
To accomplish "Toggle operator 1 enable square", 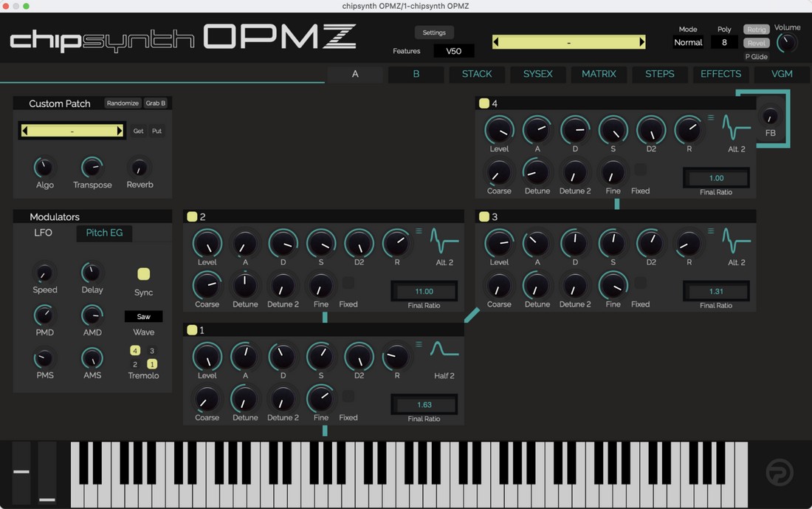I will 192,329.
